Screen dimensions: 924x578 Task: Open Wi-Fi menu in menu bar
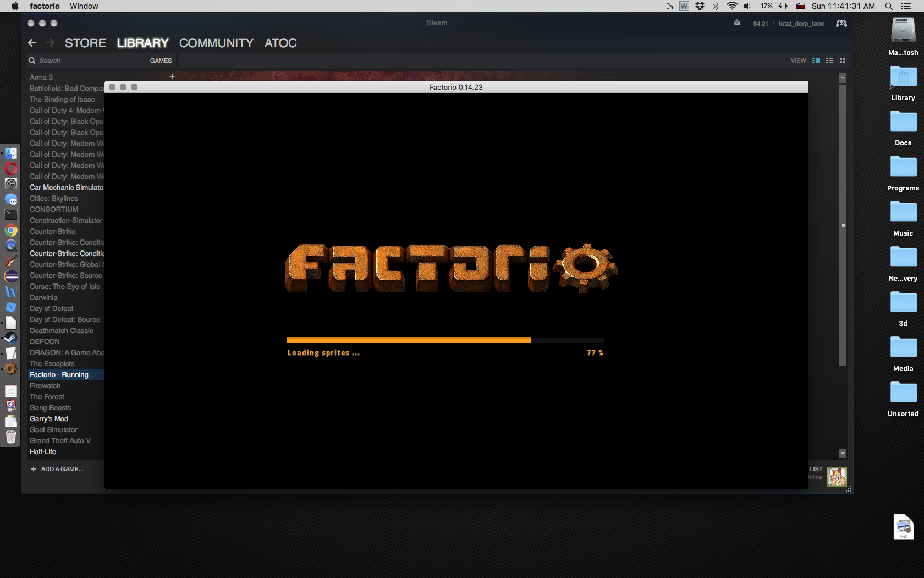click(732, 6)
